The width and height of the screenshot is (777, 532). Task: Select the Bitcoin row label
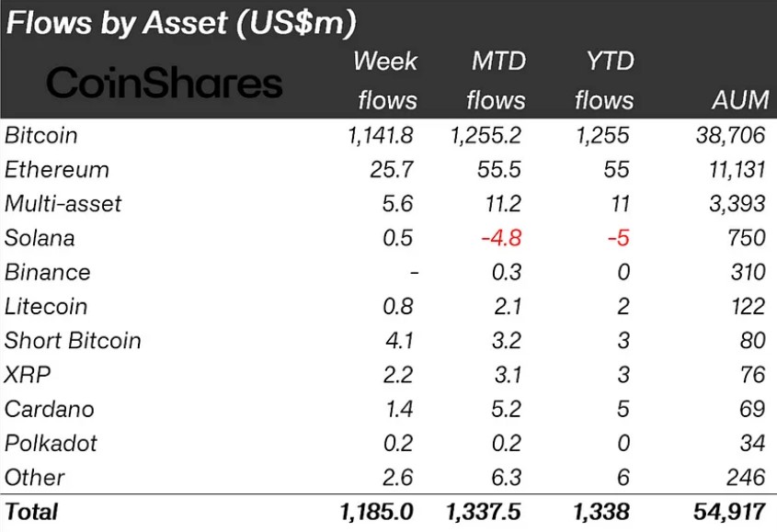[41, 135]
